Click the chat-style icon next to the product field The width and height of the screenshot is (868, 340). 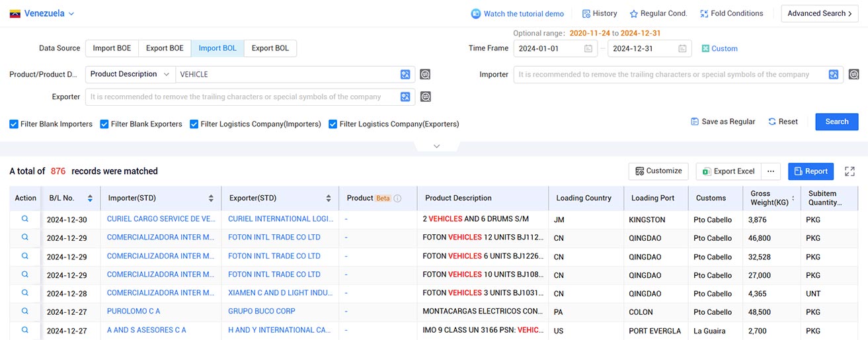coord(426,75)
